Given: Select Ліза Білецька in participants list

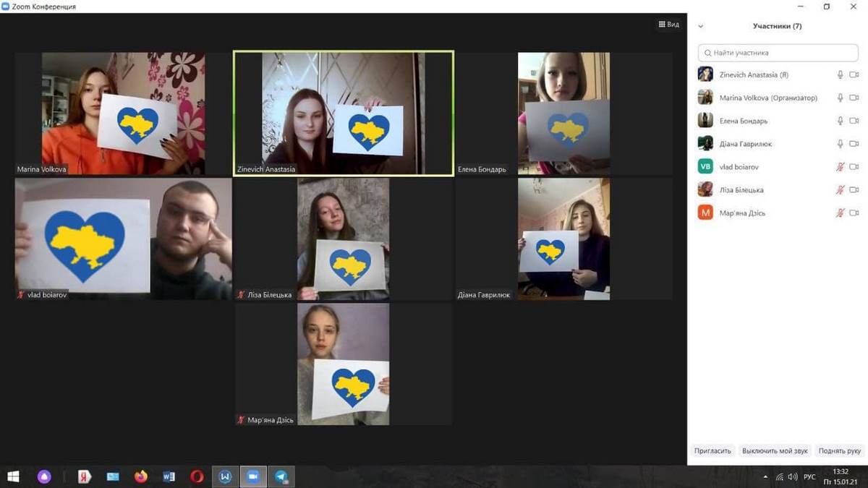Looking at the screenshot, I should pyautogui.click(x=741, y=190).
